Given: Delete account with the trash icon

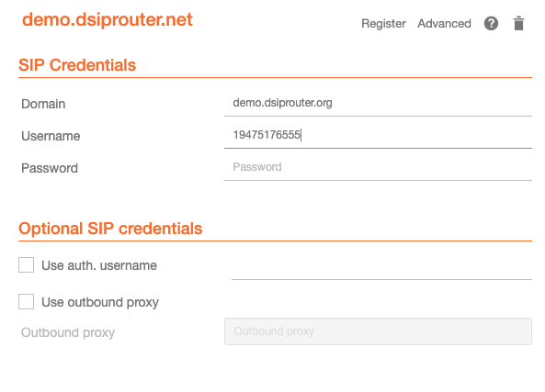Looking at the screenshot, I should [x=518, y=24].
